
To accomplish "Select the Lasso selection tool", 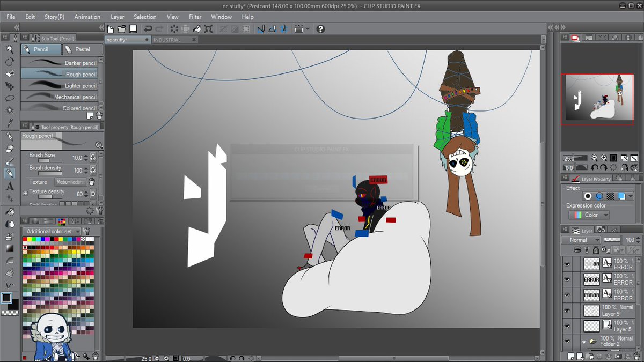I will [9, 98].
